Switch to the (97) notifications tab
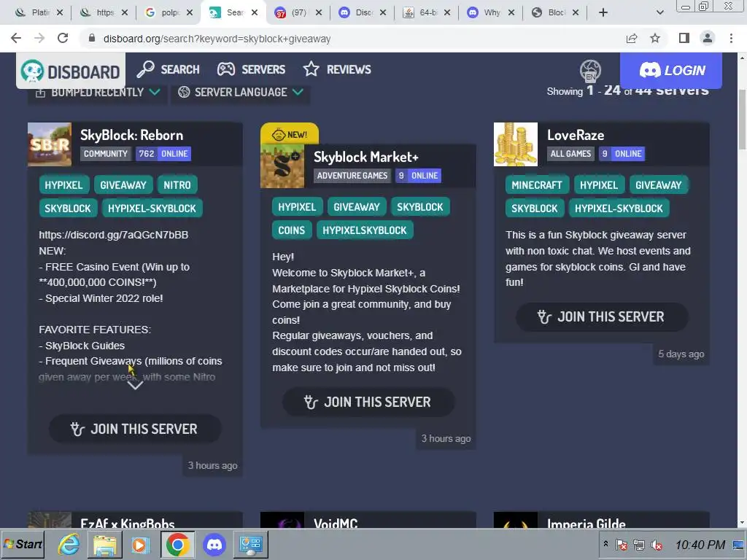 298,12
